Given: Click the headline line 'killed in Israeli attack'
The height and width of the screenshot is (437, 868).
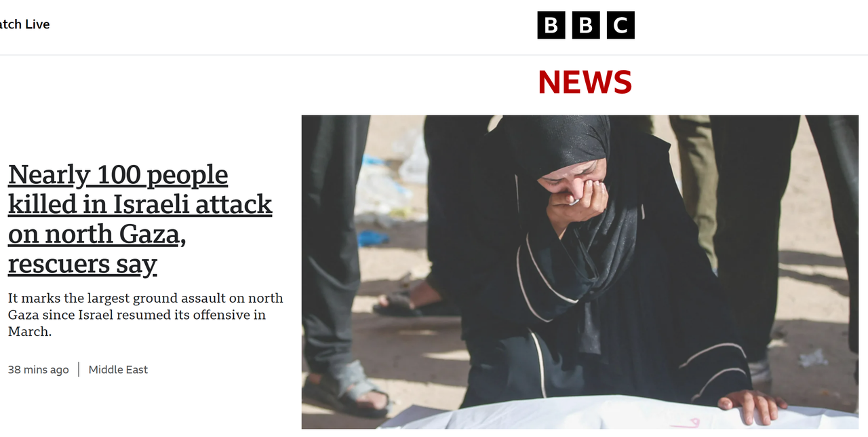Looking at the screenshot, I should tap(140, 204).
